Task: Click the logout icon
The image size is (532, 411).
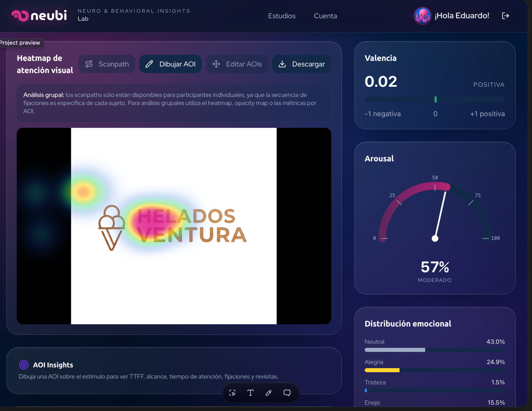Action: point(506,16)
